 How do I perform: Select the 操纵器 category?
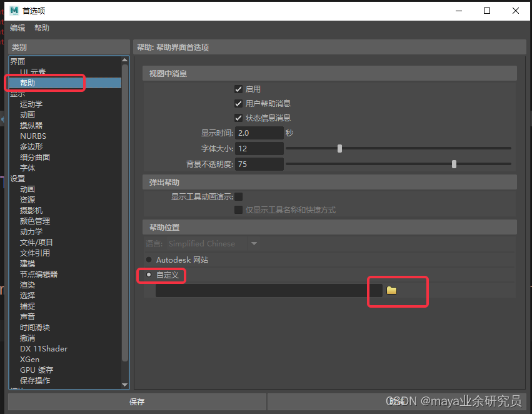pos(31,125)
